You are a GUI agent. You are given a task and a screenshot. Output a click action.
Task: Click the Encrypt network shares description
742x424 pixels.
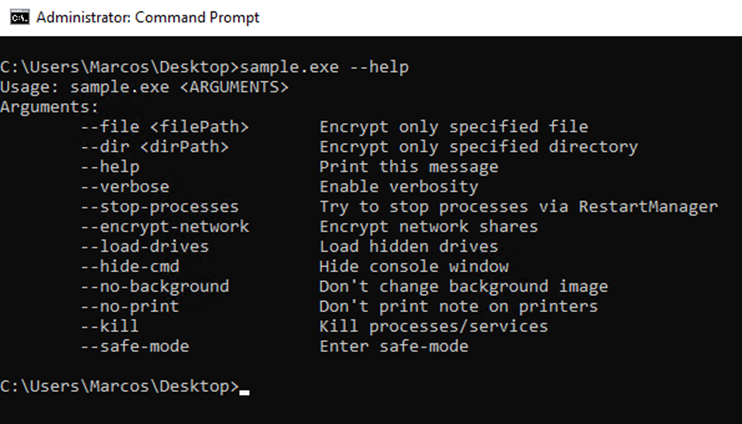429,227
